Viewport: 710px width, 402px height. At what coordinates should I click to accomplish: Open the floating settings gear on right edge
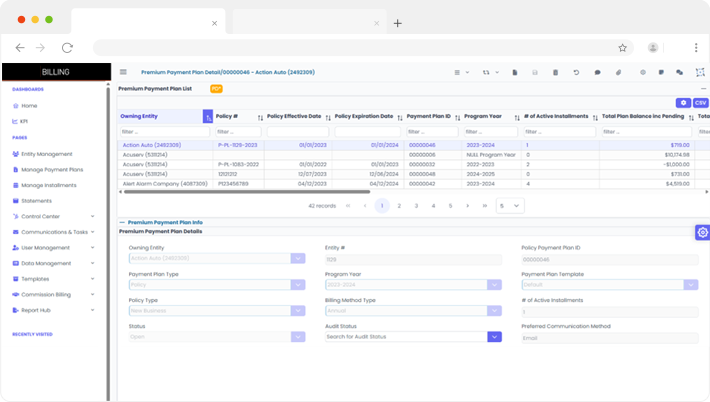pos(702,232)
